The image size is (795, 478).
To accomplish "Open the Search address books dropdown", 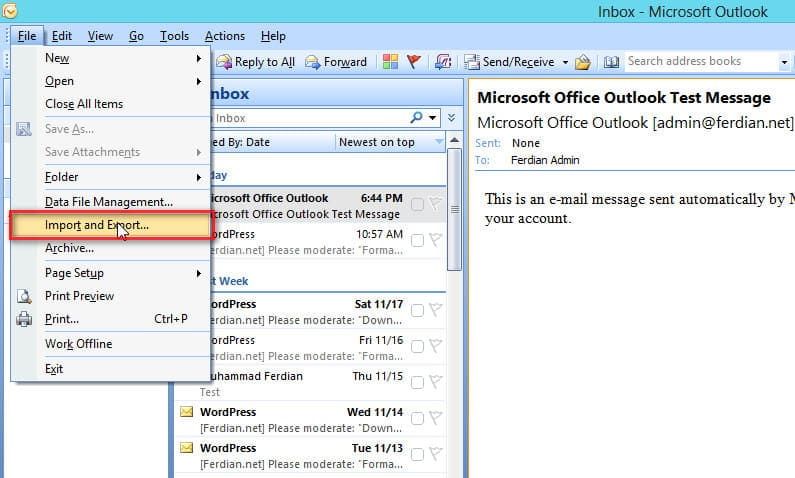I will click(784, 62).
